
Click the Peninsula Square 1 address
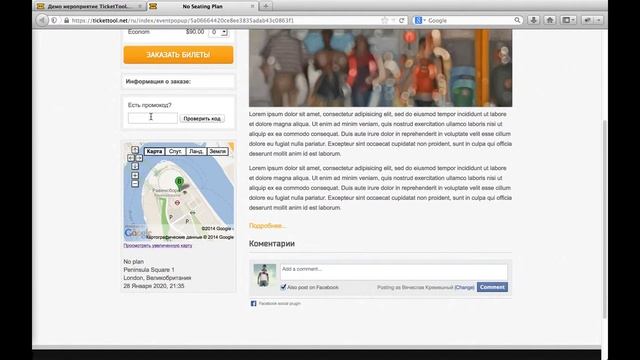pyautogui.click(x=149, y=270)
